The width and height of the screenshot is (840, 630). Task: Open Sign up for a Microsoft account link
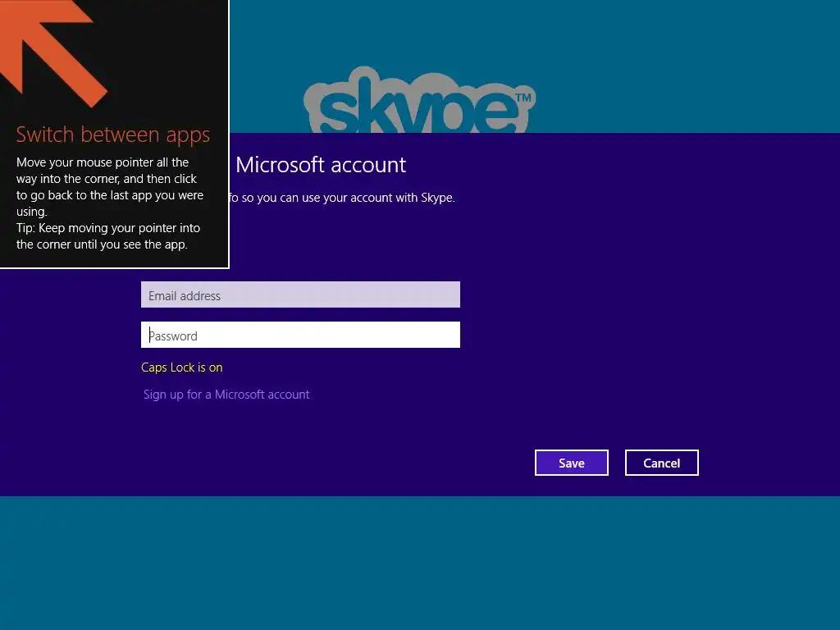[x=226, y=395]
